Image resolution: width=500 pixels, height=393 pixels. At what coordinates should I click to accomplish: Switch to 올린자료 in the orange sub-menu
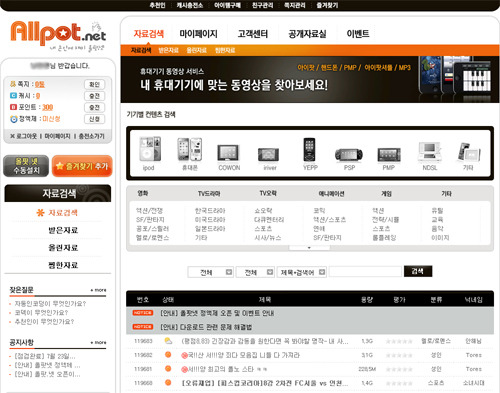[x=197, y=50]
